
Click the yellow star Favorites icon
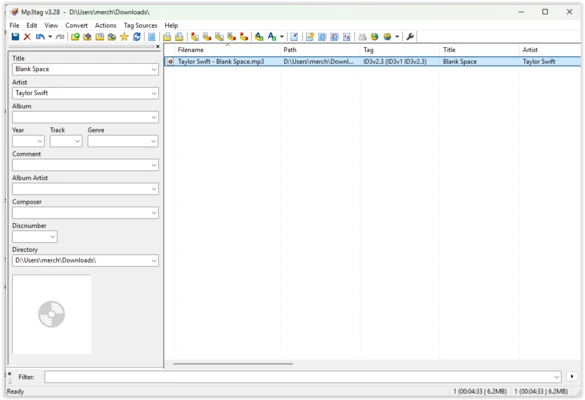point(124,37)
